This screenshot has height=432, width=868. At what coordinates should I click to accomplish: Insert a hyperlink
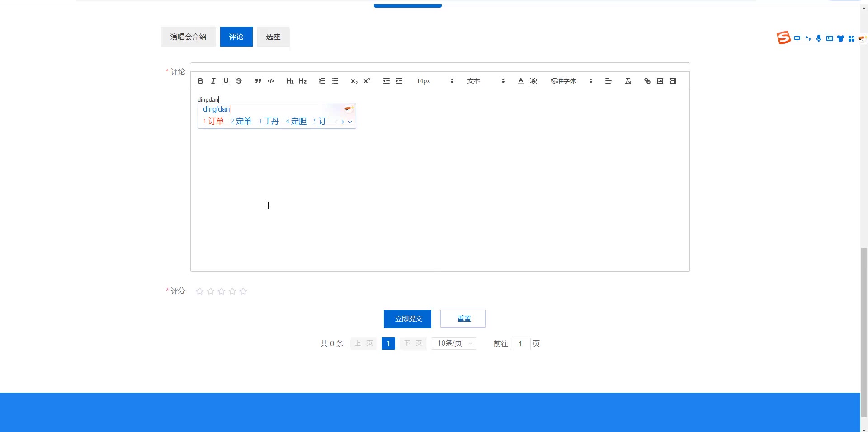pos(647,81)
